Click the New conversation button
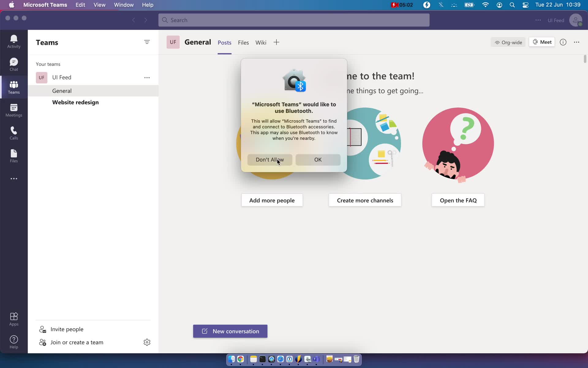The image size is (588, 368). [x=230, y=331]
